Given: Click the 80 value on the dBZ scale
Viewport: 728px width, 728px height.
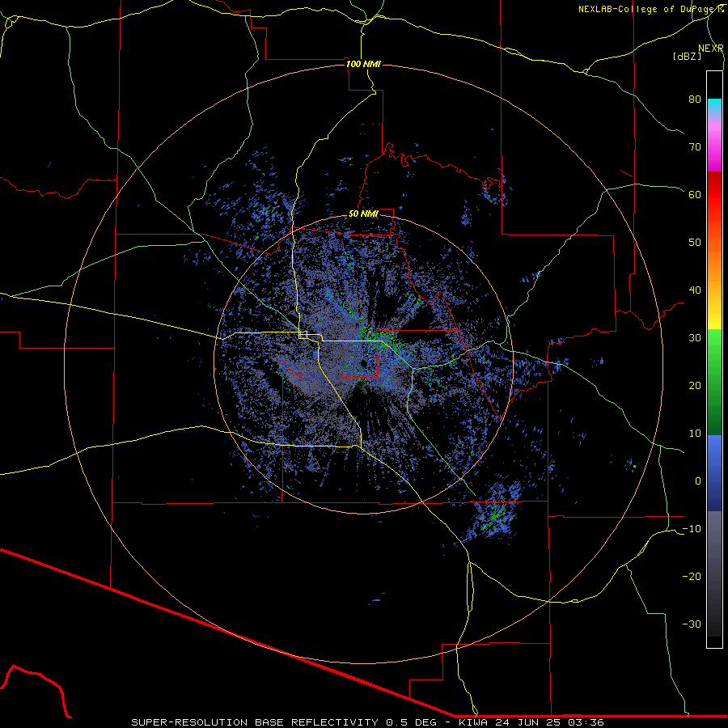Looking at the screenshot, I should tap(695, 99).
